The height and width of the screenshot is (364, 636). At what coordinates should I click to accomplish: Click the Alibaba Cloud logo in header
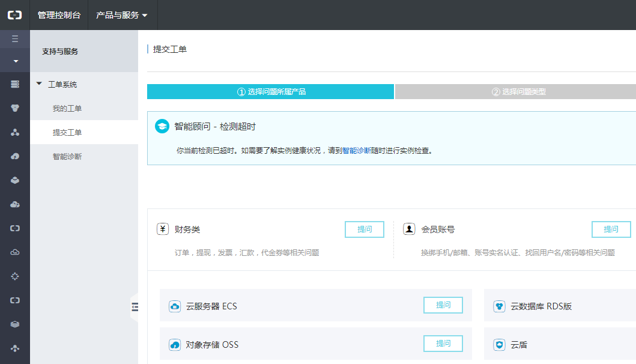pos(14,15)
